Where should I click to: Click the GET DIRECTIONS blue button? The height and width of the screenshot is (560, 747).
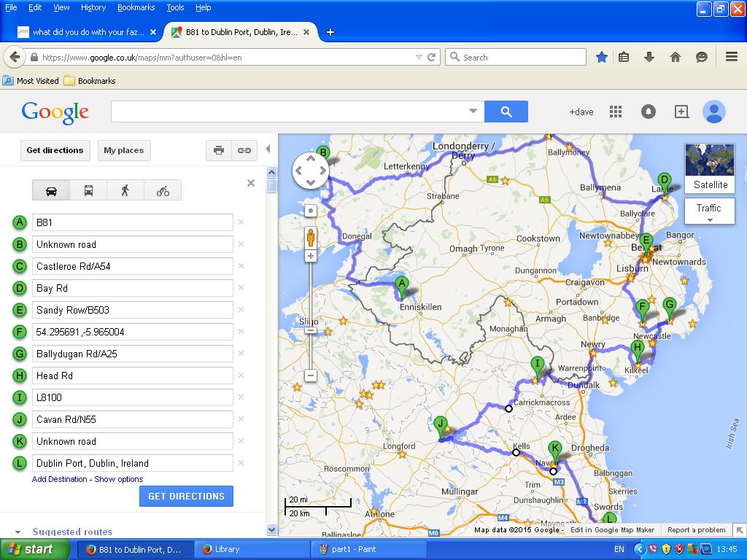[186, 496]
